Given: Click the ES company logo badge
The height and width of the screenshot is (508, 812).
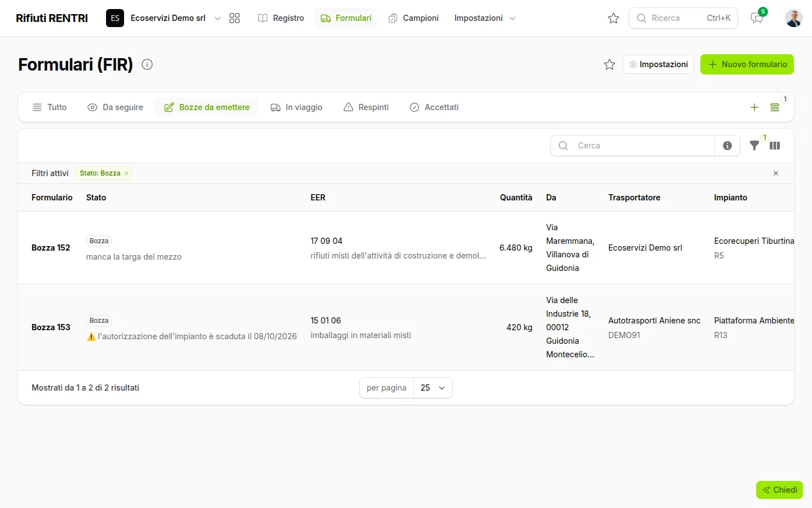Looking at the screenshot, I should 115,18.
